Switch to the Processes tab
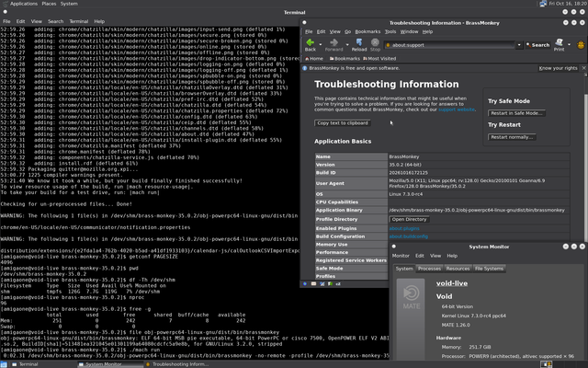The width and height of the screenshot is (588, 368). pyautogui.click(x=429, y=269)
